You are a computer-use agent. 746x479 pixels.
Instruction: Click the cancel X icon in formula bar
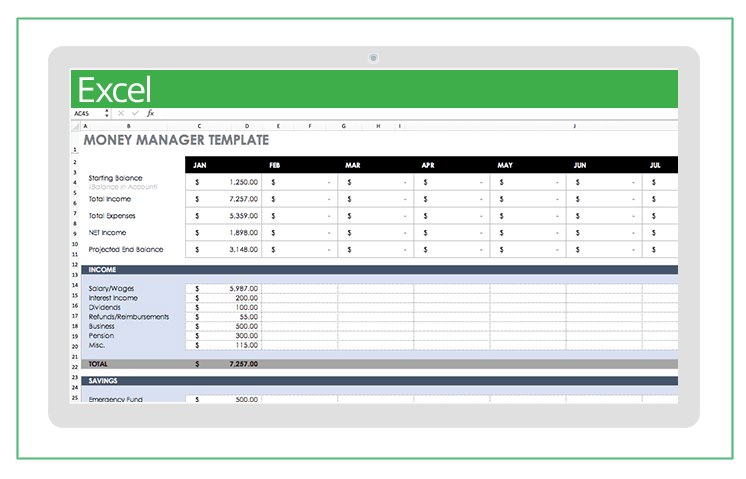pos(121,114)
